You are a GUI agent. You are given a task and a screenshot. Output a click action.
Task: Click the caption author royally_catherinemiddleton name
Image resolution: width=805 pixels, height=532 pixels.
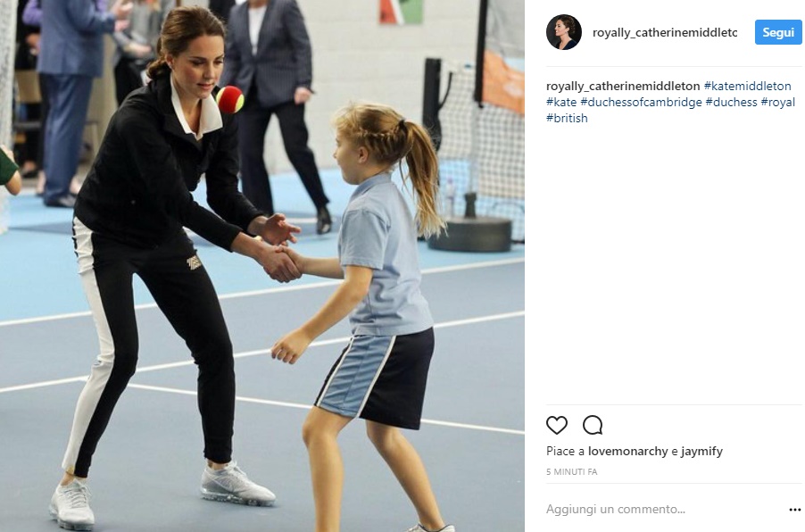(623, 86)
